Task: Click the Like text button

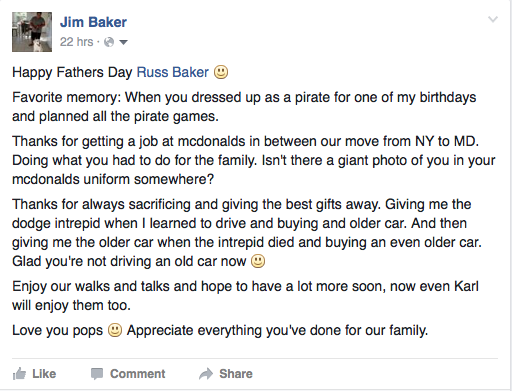Action: (x=44, y=374)
